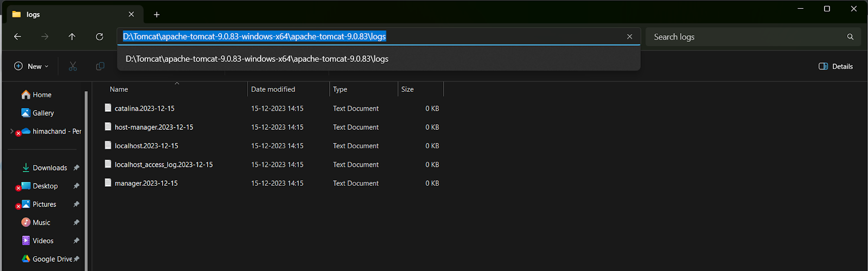
Task: Select the host-manager.2023-12-15 file
Action: [x=154, y=127]
